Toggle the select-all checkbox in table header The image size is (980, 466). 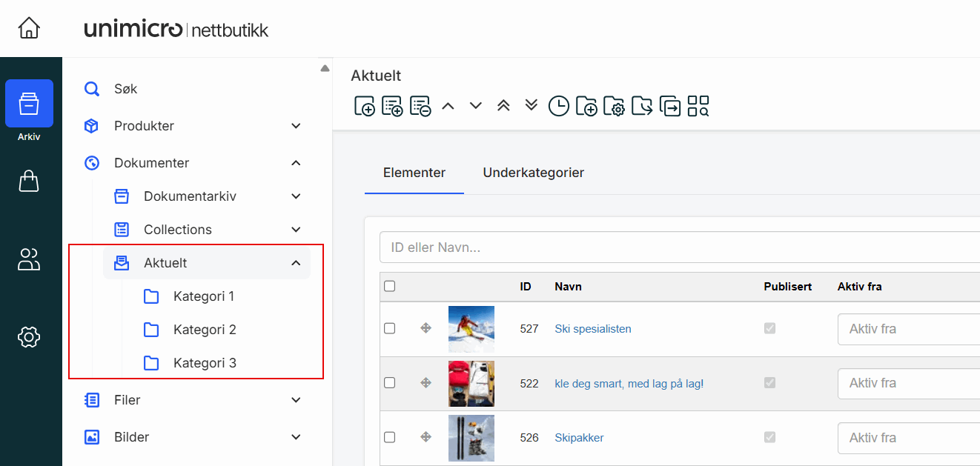pyautogui.click(x=390, y=287)
